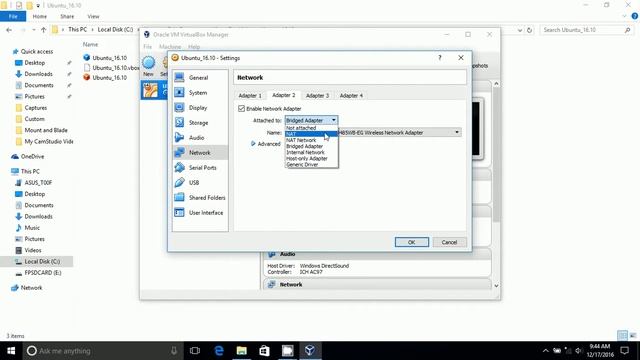Switch to Adapter 4 tab

[351, 96]
